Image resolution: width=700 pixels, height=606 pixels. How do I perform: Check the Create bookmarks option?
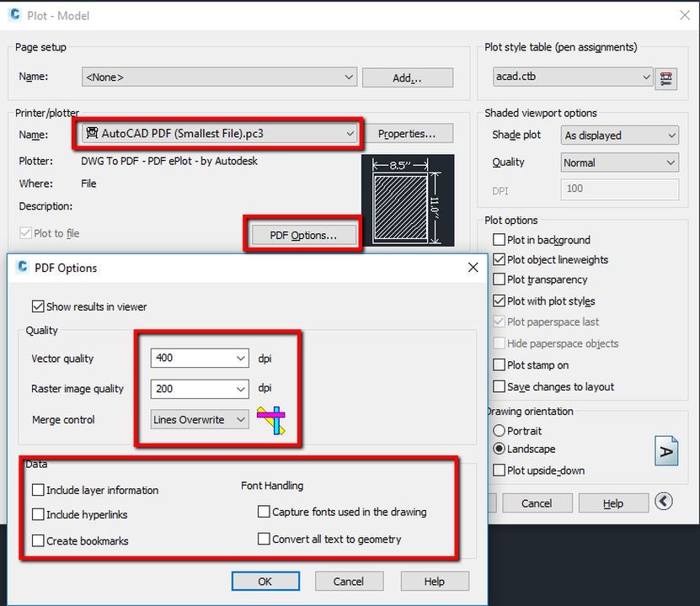pyautogui.click(x=40, y=541)
